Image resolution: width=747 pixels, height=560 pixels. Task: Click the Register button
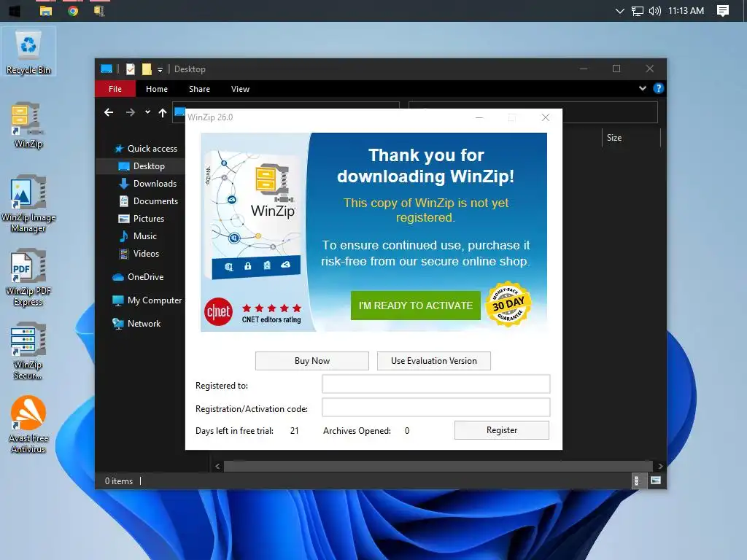click(x=502, y=430)
